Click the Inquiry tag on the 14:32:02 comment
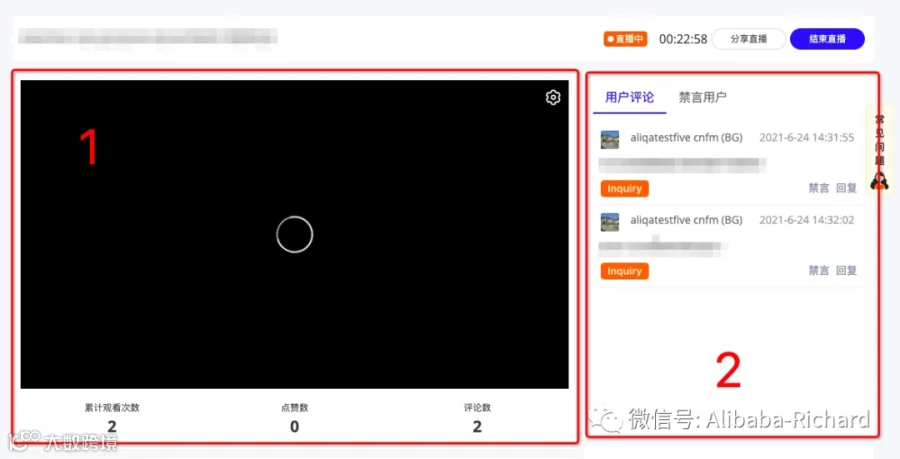The width and height of the screenshot is (900, 459). pos(624,271)
